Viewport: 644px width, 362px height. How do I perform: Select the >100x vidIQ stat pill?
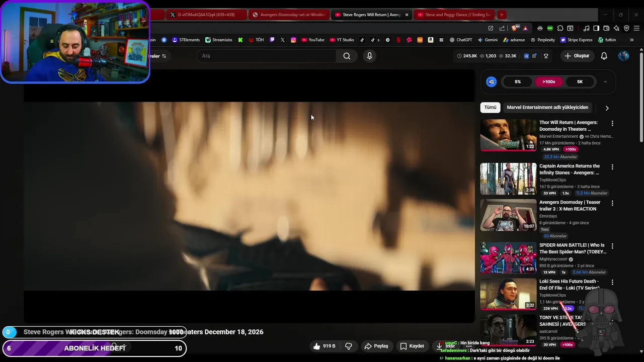click(x=549, y=81)
